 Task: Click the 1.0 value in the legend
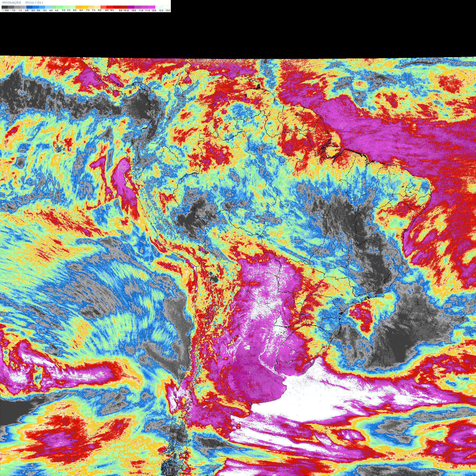pos(13,10)
